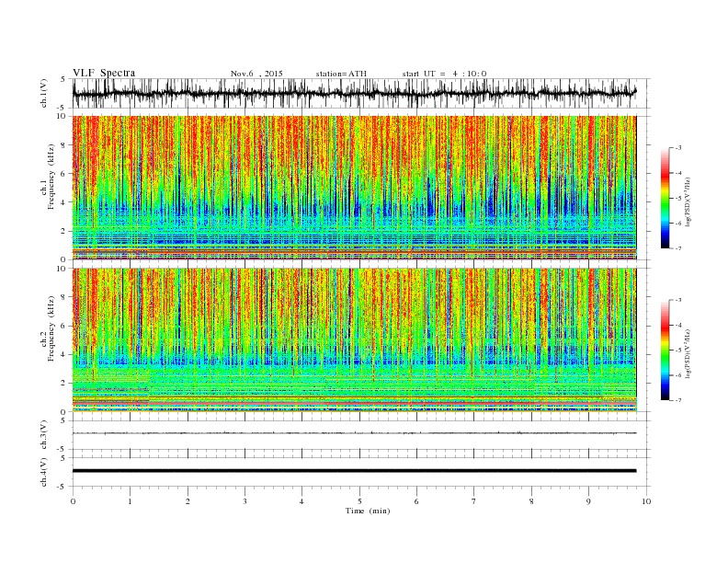Click the thick black ch.4 trace line

click(x=354, y=471)
